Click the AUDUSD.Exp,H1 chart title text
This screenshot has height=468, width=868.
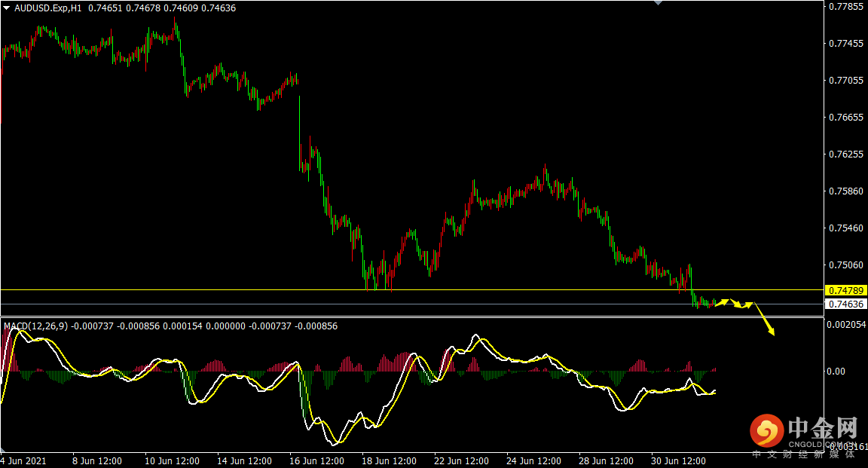[x=48, y=8]
